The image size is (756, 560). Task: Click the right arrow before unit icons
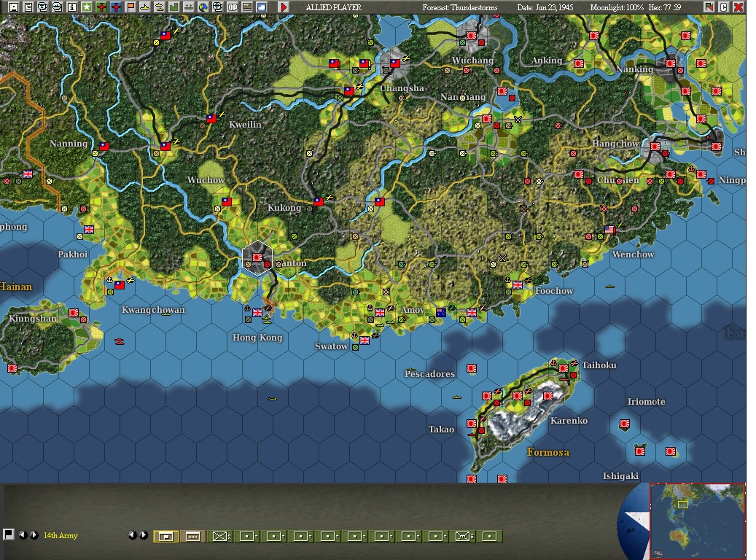tap(143, 535)
